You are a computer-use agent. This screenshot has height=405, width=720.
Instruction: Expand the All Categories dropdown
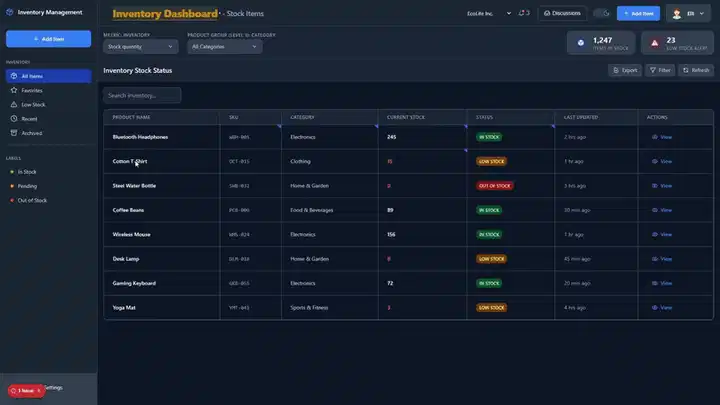(225, 47)
